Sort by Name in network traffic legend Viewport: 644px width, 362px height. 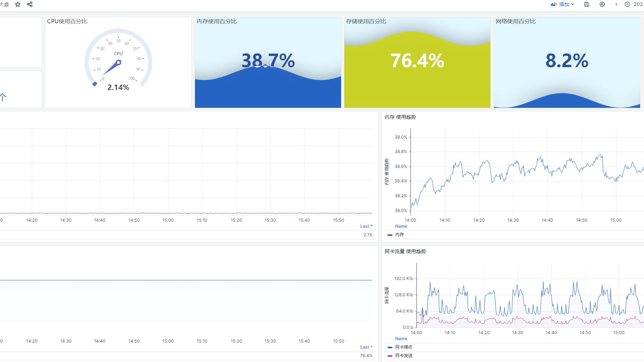tap(401, 339)
